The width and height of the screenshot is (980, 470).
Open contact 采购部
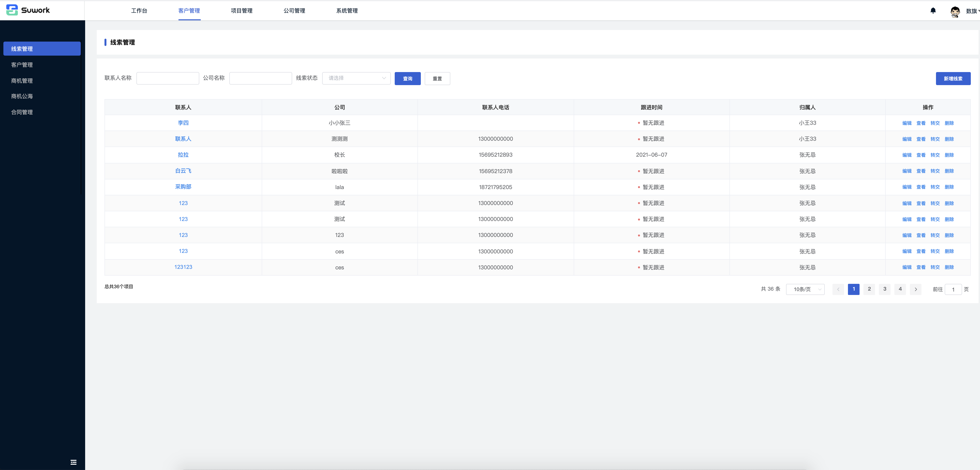(x=183, y=187)
